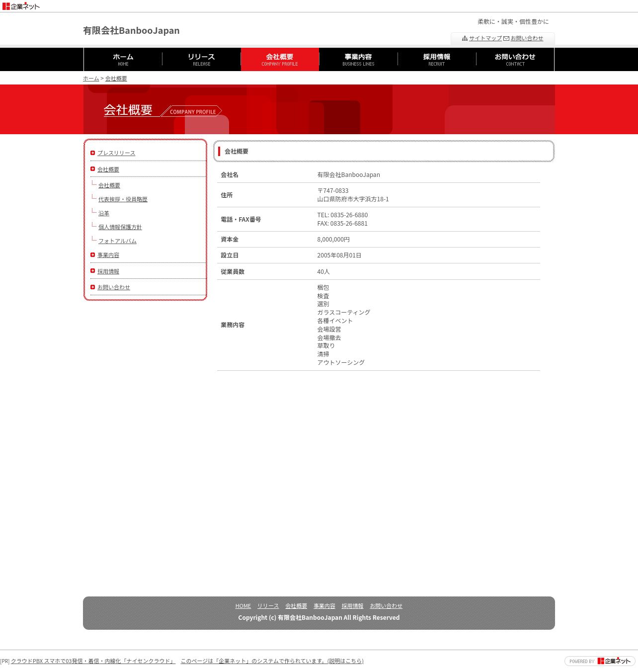This screenshot has height=672, width=638.
Task: Open 代表挨拶・役員略歴 in the sidebar
Action: point(123,199)
